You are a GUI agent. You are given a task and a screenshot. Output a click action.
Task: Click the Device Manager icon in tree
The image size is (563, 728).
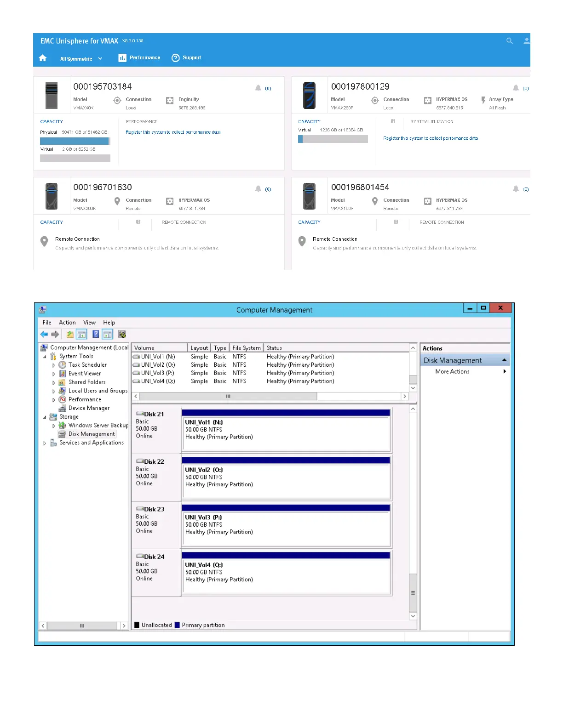63,408
